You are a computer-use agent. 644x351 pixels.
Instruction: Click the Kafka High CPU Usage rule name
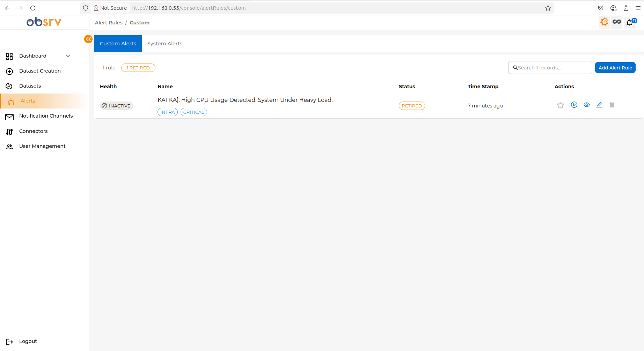tap(245, 100)
